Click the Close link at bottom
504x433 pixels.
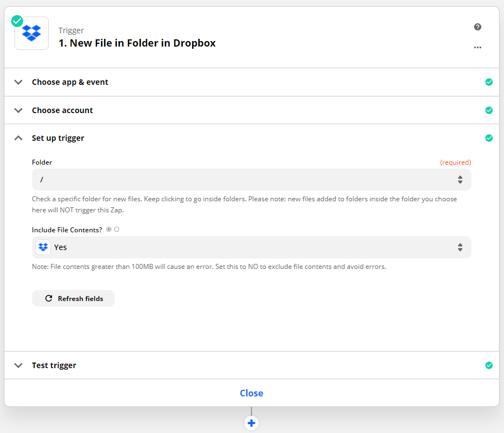pyautogui.click(x=251, y=393)
